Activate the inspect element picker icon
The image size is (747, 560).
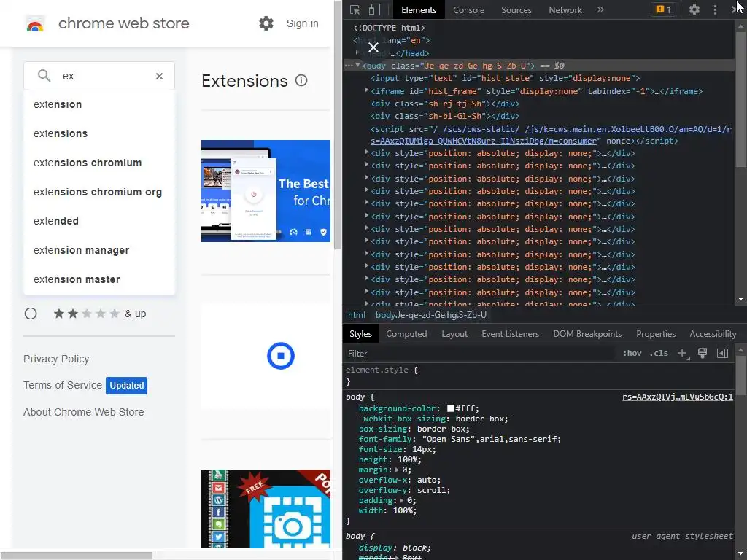click(355, 10)
